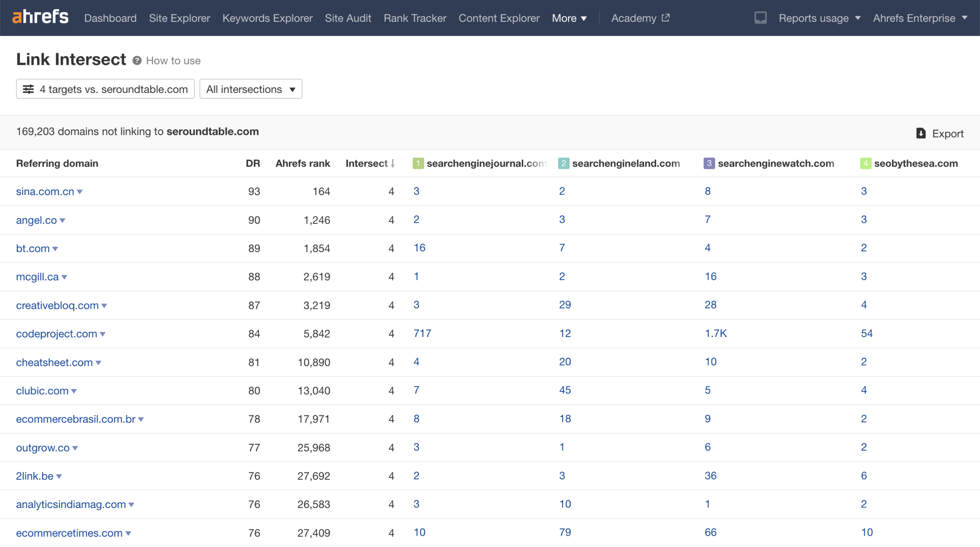
Task: Click the Export icon button
Action: 921,132
